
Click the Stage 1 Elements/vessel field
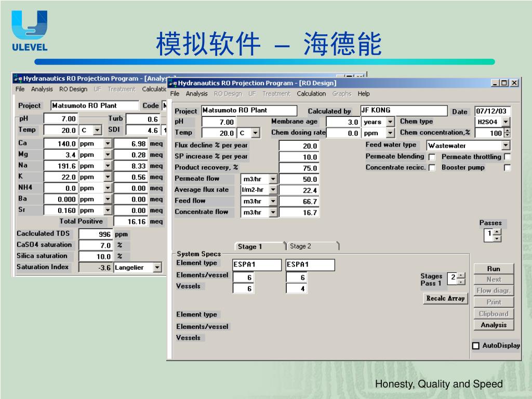243,277
